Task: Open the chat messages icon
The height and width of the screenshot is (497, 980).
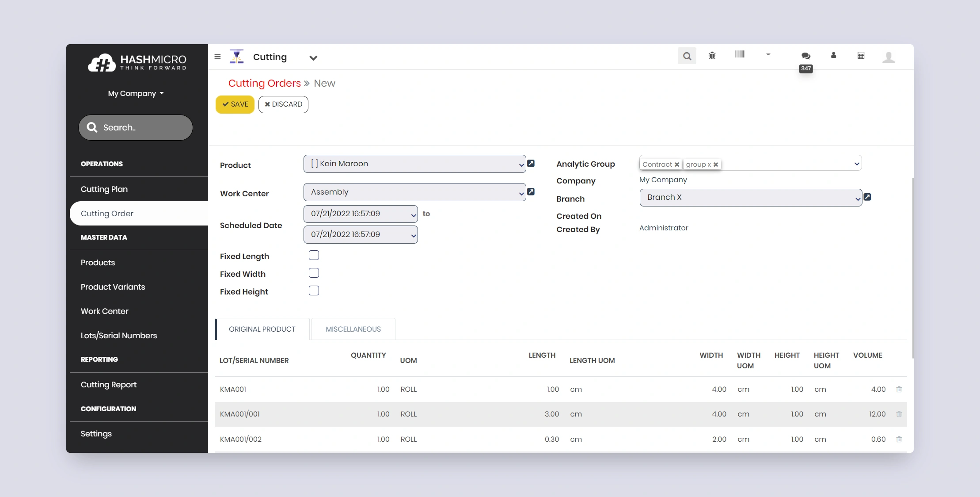Action: tap(805, 56)
